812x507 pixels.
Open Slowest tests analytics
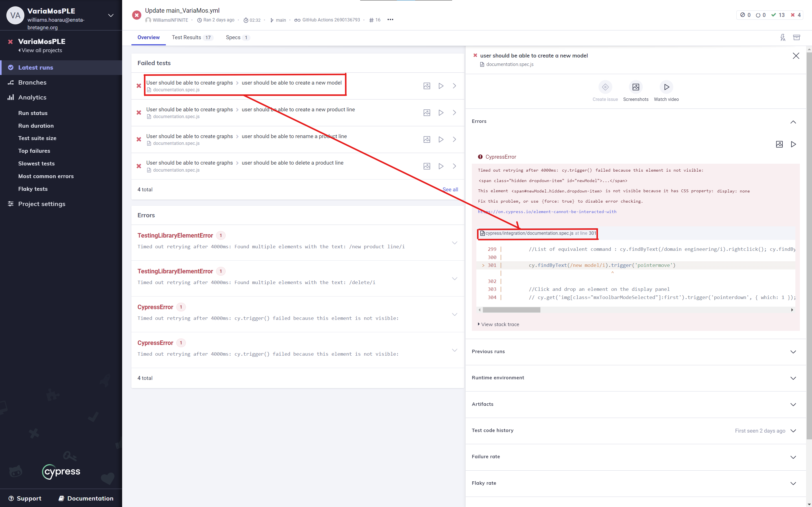click(x=36, y=164)
